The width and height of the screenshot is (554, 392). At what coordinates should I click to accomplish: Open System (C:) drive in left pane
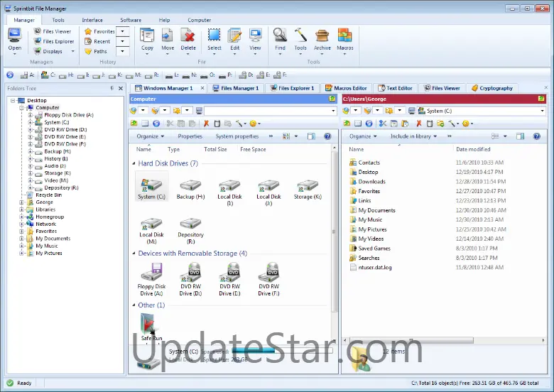(151, 186)
